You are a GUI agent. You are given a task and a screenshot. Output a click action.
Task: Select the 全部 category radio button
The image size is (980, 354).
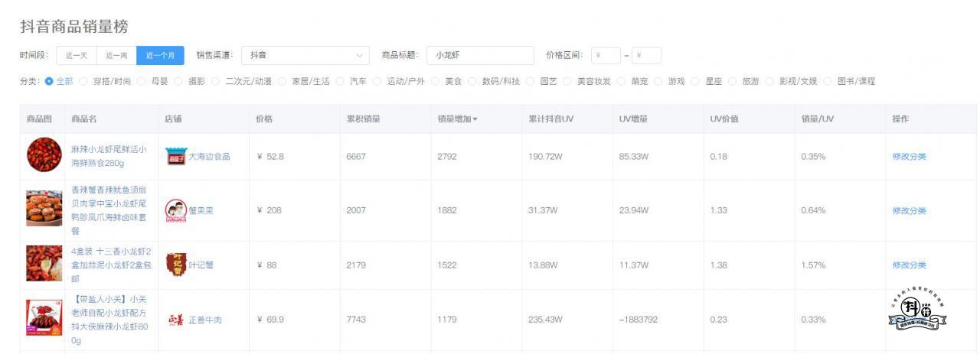(x=49, y=81)
